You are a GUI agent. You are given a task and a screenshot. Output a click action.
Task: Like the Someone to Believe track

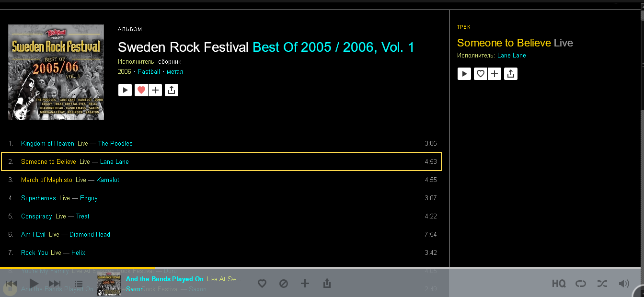click(481, 74)
